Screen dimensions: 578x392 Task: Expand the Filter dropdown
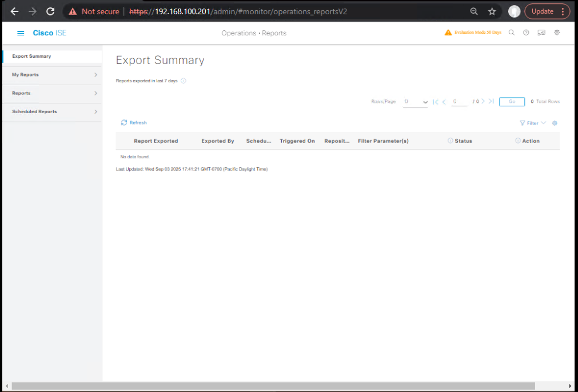(x=532, y=123)
